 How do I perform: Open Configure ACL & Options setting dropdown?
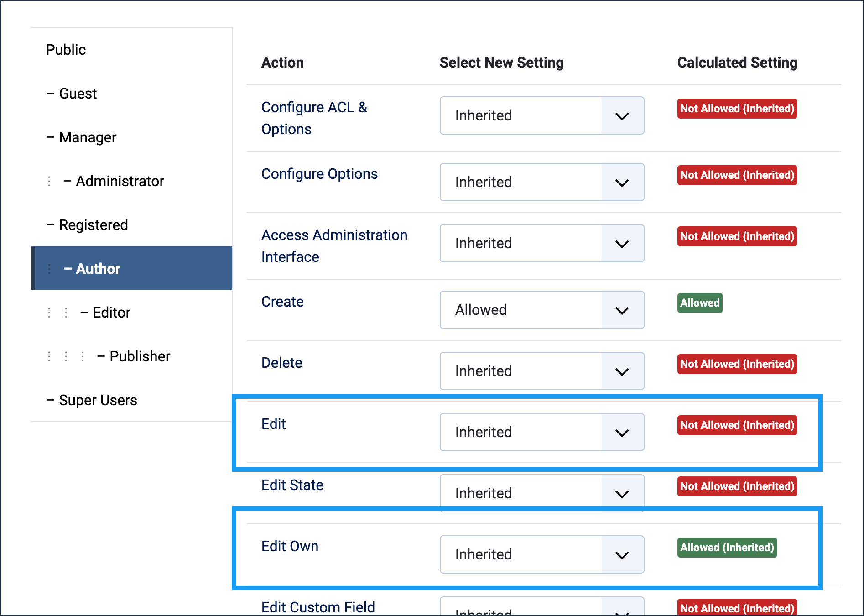(x=542, y=115)
